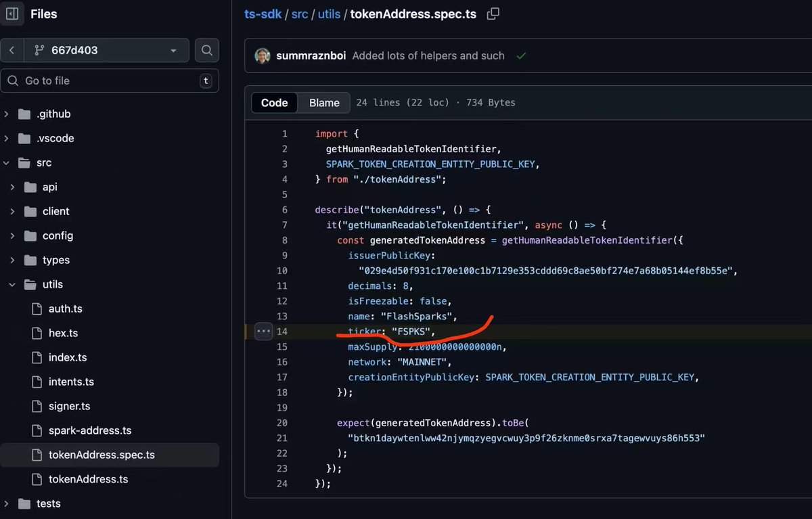Click line number 24
The width and height of the screenshot is (812, 519).
tap(281, 484)
